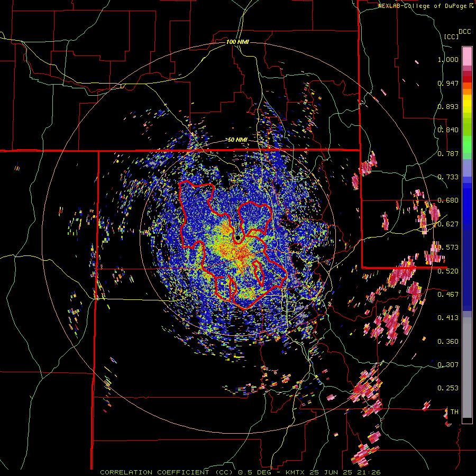This screenshot has width=476, height=476.
Task: Pick the yellow segment of color bar
Action: 467,104
